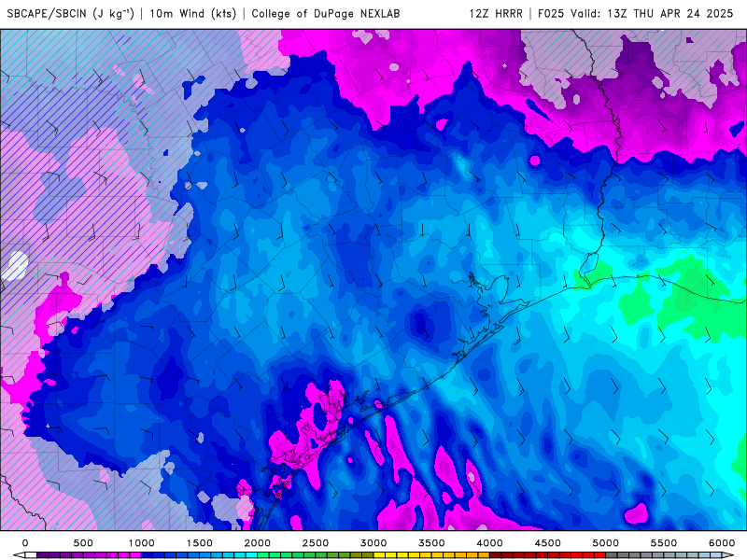
Task: Pick the color bar segment directly below 3500
Action: click(437, 555)
